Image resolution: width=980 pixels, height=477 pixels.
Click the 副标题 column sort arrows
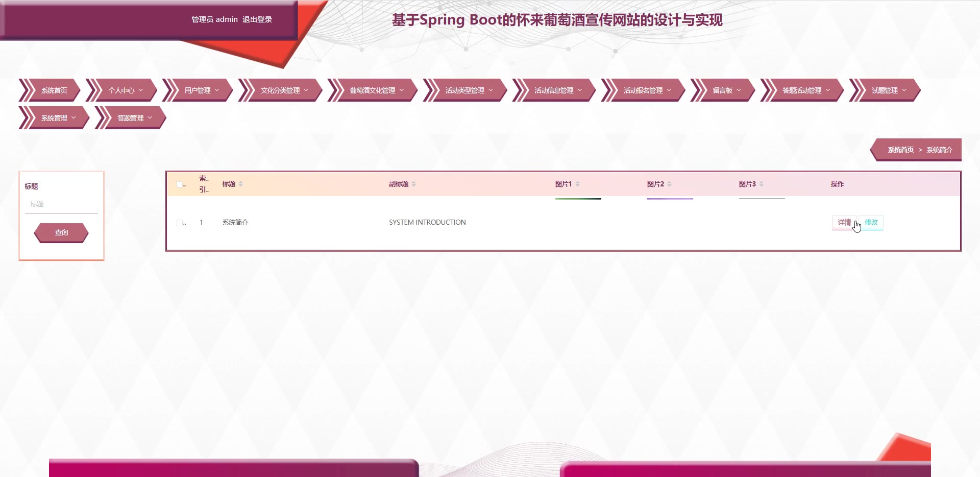[x=413, y=184]
